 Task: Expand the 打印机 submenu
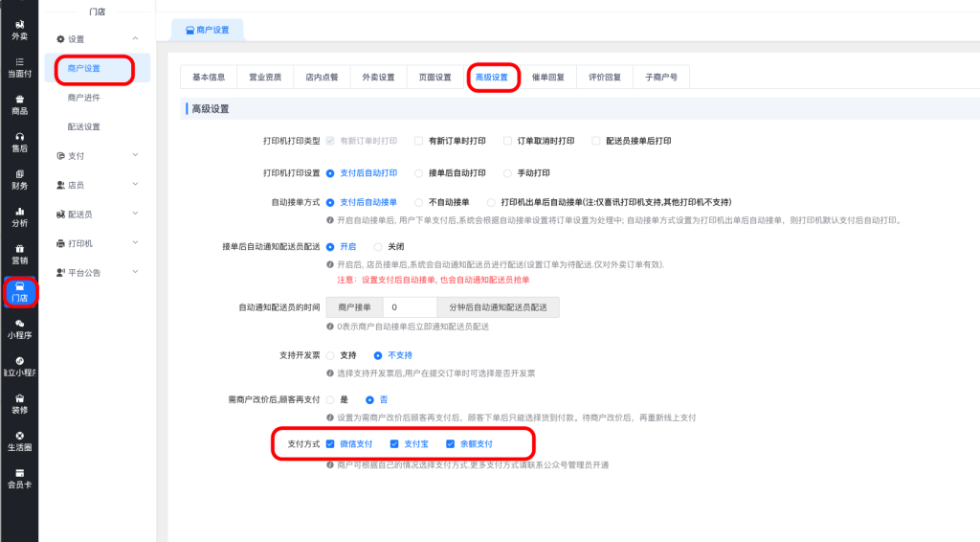[96, 243]
